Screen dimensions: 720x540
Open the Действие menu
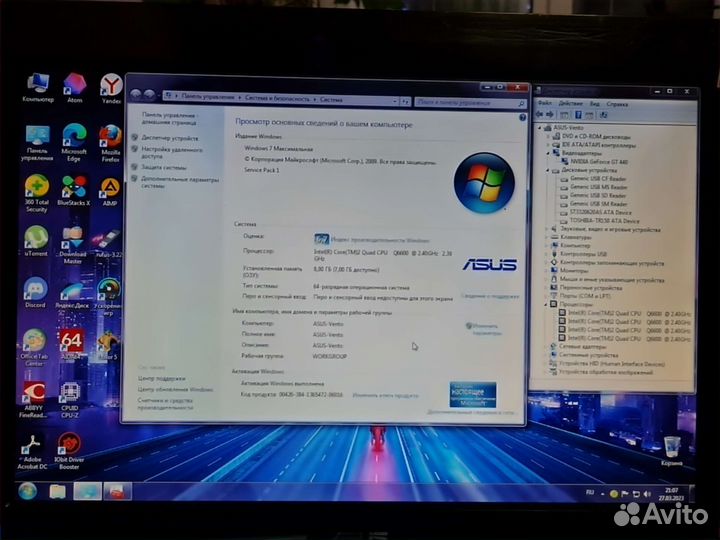pyautogui.click(x=570, y=103)
